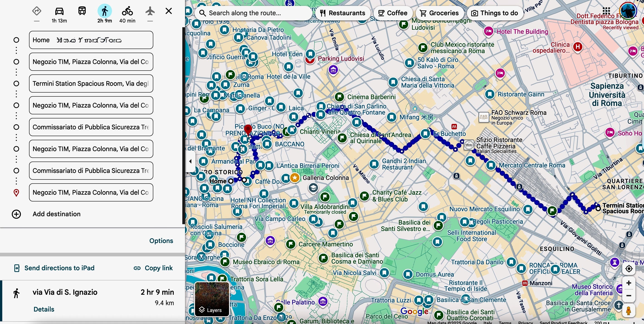Open route Details link
The image size is (644, 324).
tap(44, 309)
